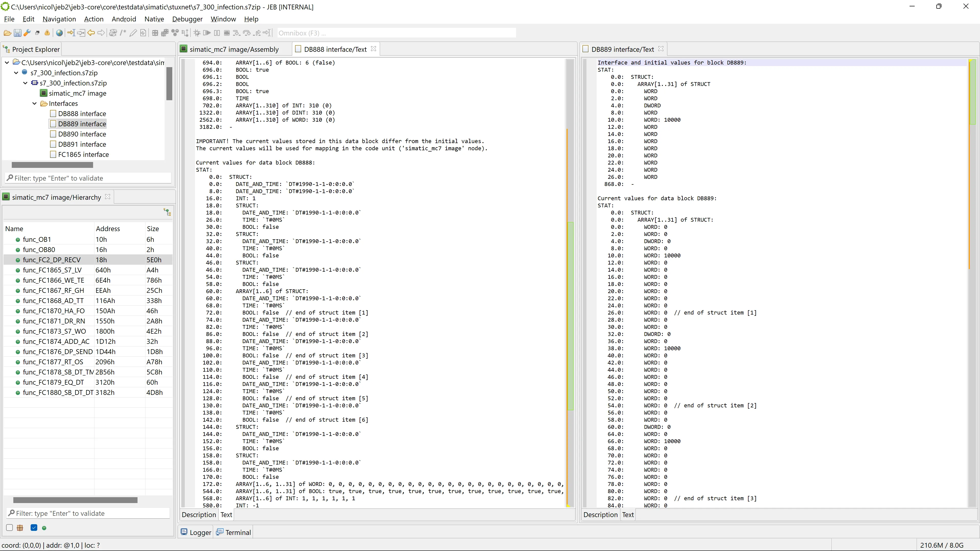The height and width of the screenshot is (551, 980).
Task: Click the Save floppy disk icon
Action: (x=17, y=33)
